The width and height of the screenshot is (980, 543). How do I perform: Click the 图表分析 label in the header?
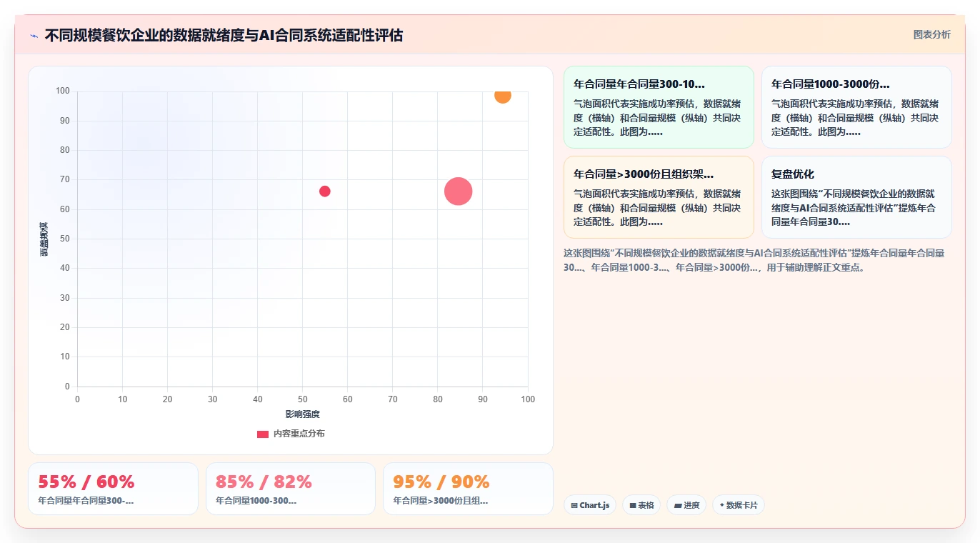click(931, 34)
